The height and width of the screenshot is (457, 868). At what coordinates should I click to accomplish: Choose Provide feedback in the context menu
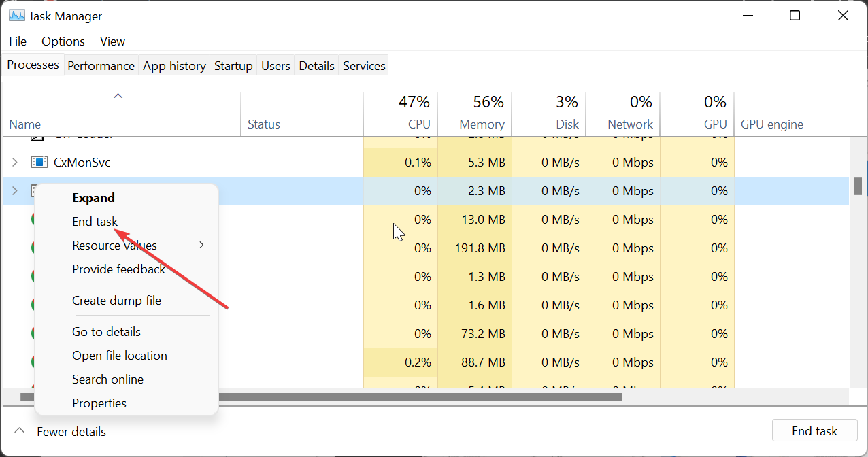point(127,269)
